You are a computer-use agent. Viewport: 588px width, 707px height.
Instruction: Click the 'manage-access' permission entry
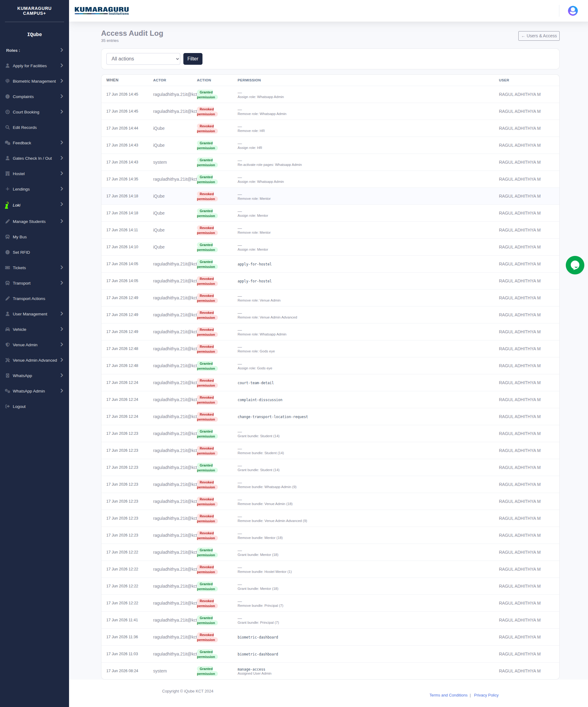pos(251,669)
